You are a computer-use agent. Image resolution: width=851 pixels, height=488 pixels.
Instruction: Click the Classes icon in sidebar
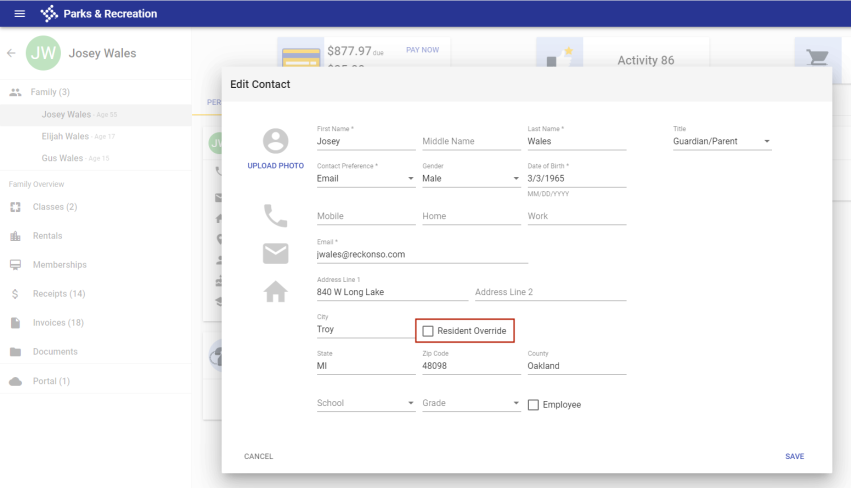click(15, 207)
